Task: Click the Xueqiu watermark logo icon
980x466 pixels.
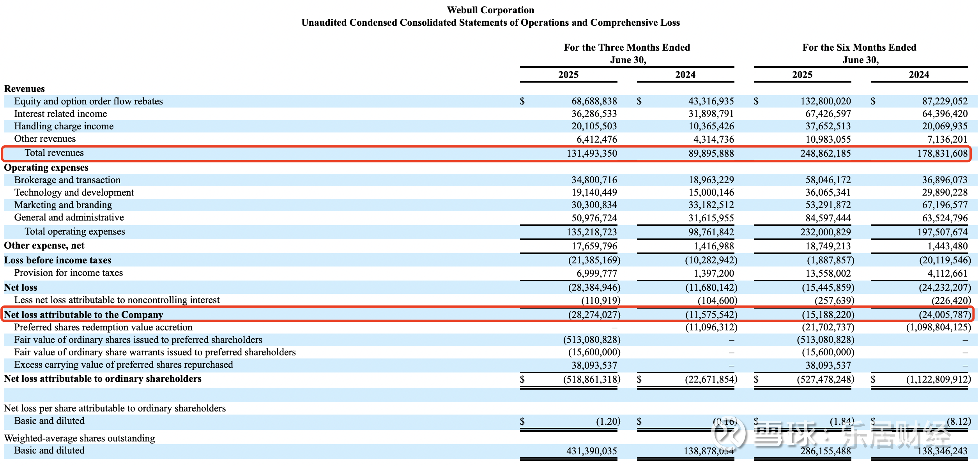Action: 729,433
